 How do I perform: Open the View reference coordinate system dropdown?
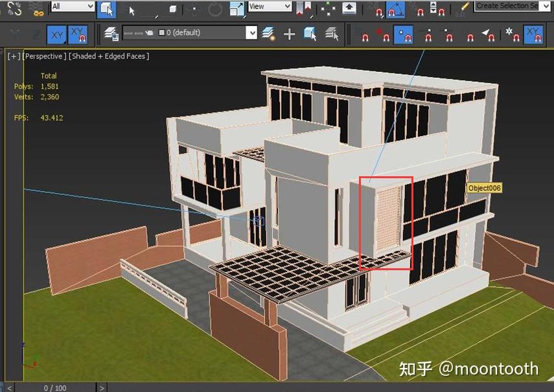pyautogui.click(x=269, y=6)
